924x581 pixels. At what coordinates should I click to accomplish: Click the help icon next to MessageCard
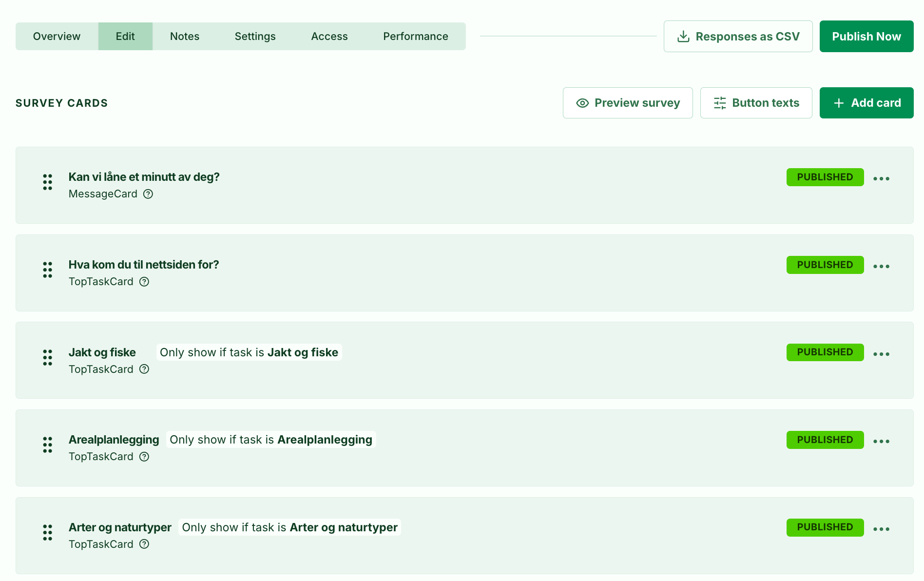[148, 194]
